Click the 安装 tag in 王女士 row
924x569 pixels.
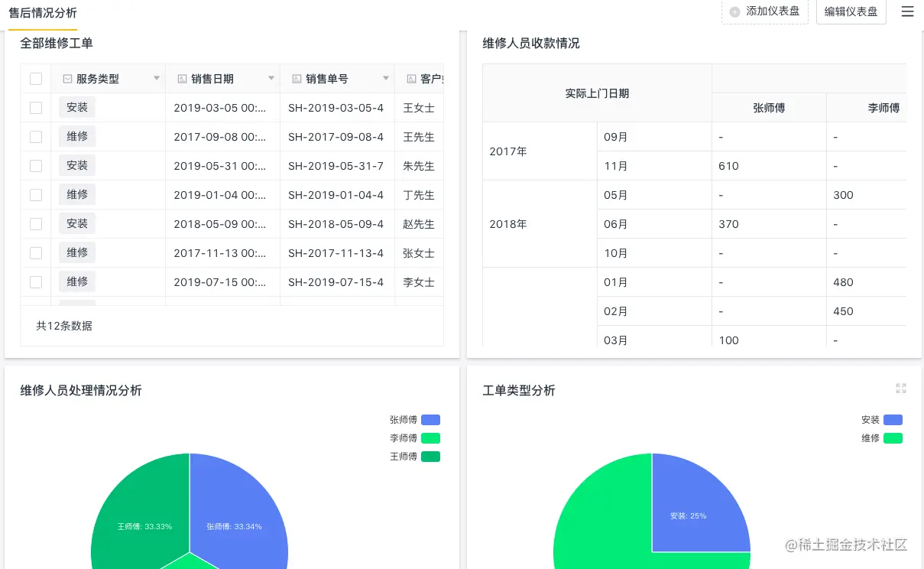pos(77,108)
